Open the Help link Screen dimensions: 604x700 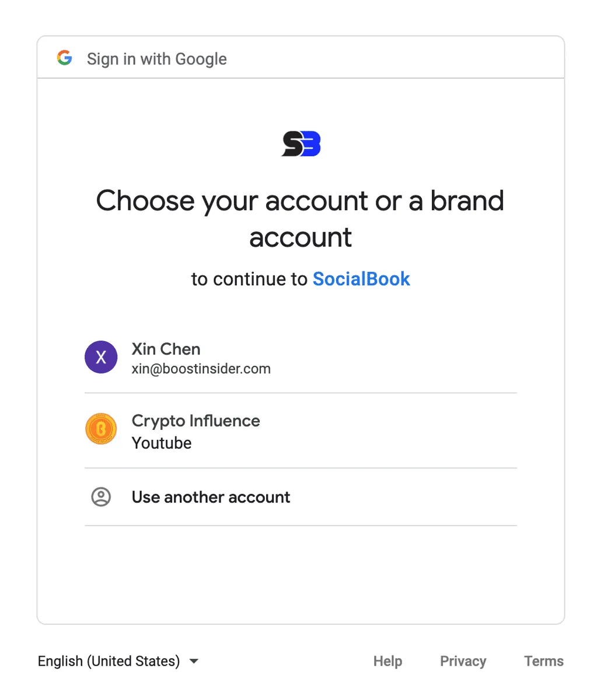point(387,661)
